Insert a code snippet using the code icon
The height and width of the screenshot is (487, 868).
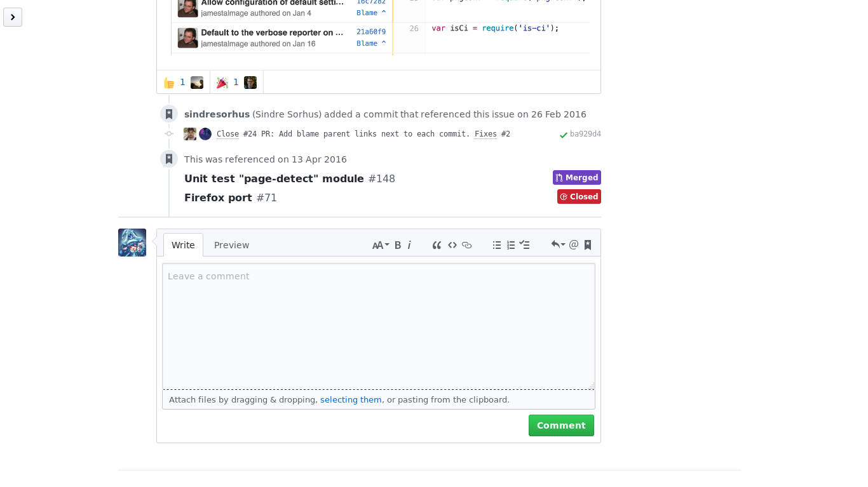(452, 244)
